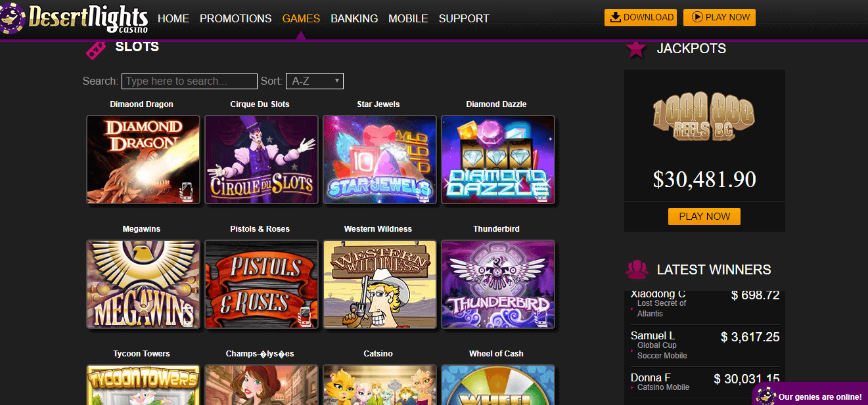This screenshot has width=868, height=405.
Task: Click the star icon next to JACKPOTS
Action: click(636, 49)
